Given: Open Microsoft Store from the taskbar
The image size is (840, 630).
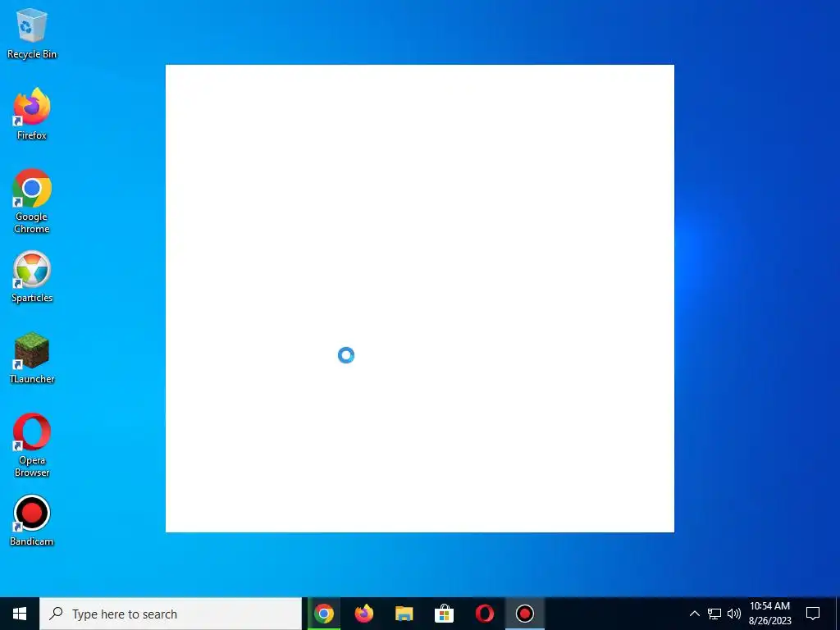Looking at the screenshot, I should click(444, 614).
